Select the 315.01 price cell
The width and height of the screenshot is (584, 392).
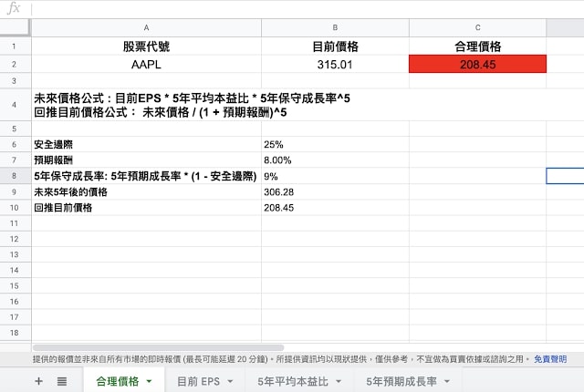(335, 64)
